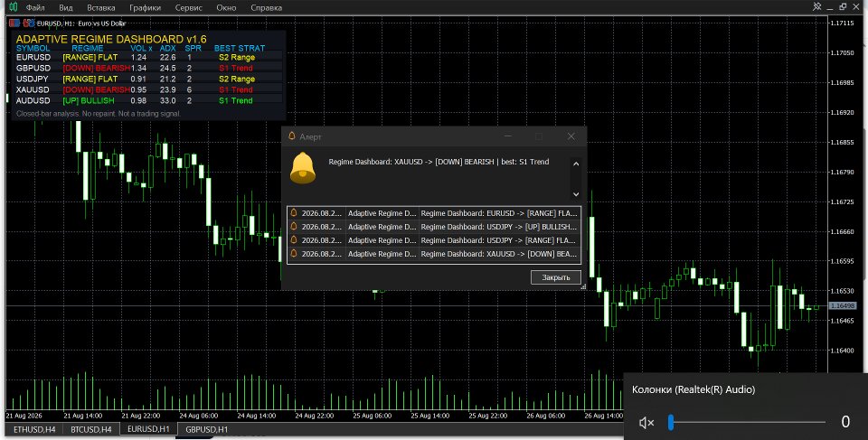Click the 1.17115 price scale label
The image size is (868, 440).
[x=842, y=23]
